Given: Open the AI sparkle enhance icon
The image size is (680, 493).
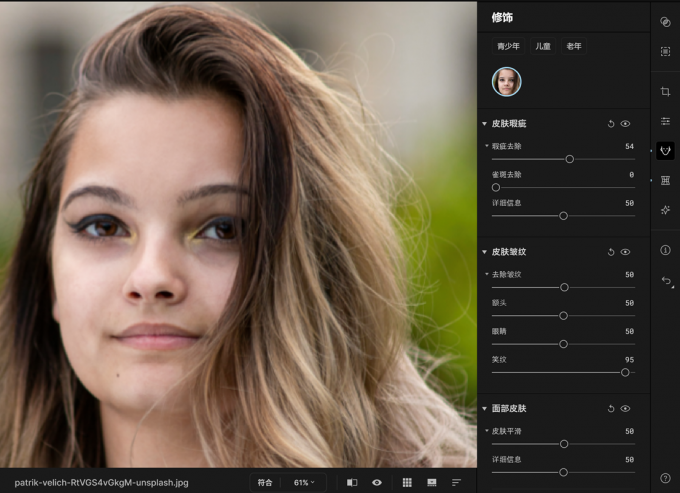Looking at the screenshot, I should coord(665,210).
